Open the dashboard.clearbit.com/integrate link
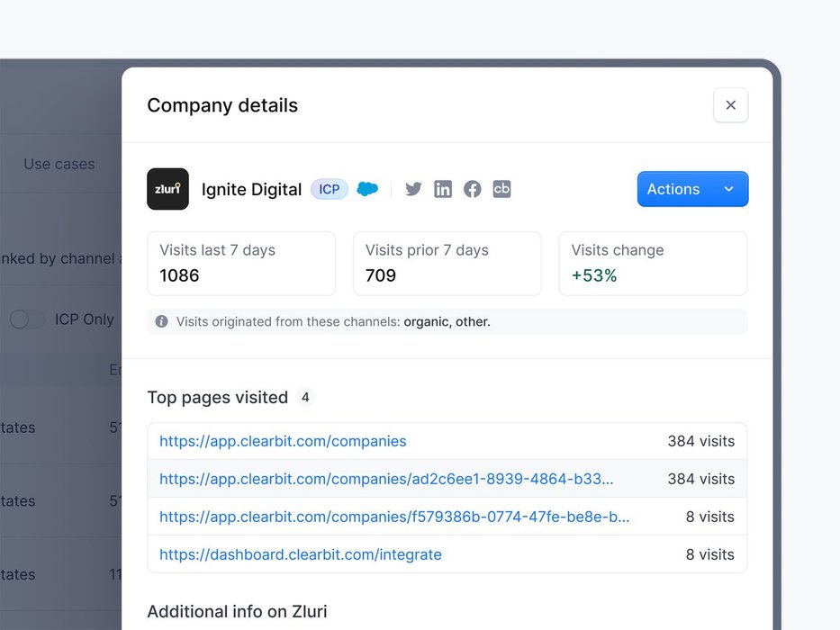Screen dimensions: 840x630 coord(301,554)
